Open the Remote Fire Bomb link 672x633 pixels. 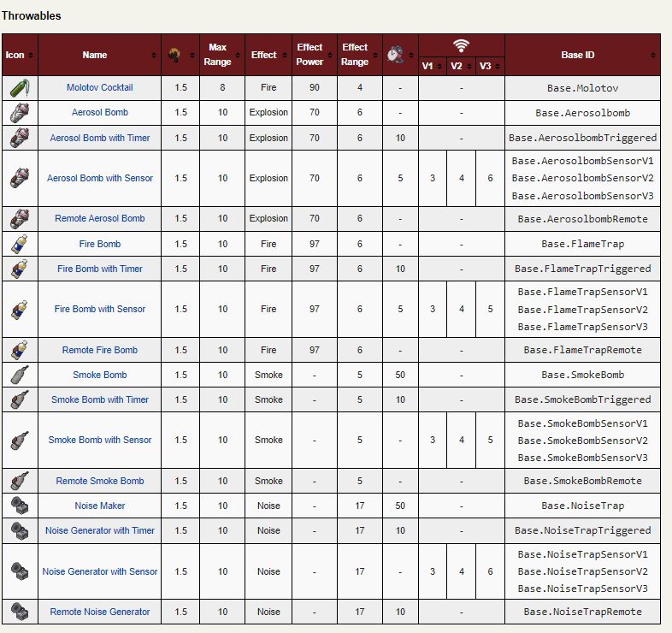[x=100, y=350]
